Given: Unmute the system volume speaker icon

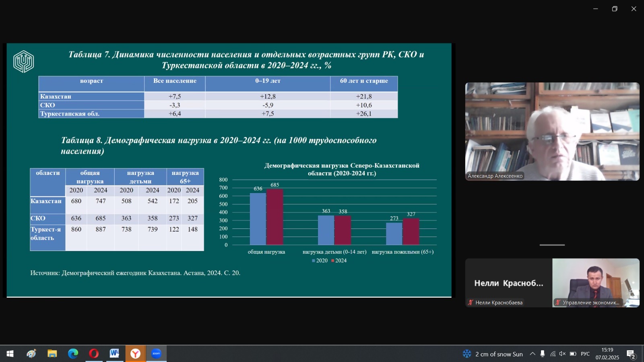Looking at the screenshot, I should 562,354.
